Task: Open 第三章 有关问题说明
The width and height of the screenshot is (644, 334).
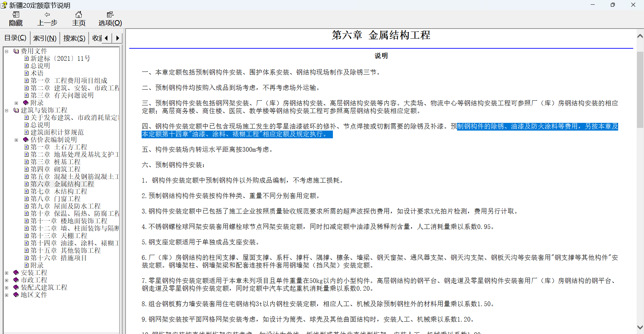Action: point(62,95)
